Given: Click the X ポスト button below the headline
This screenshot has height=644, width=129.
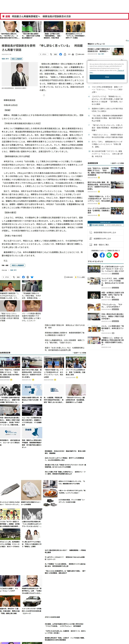Looking at the screenshot, I should [43, 54].
